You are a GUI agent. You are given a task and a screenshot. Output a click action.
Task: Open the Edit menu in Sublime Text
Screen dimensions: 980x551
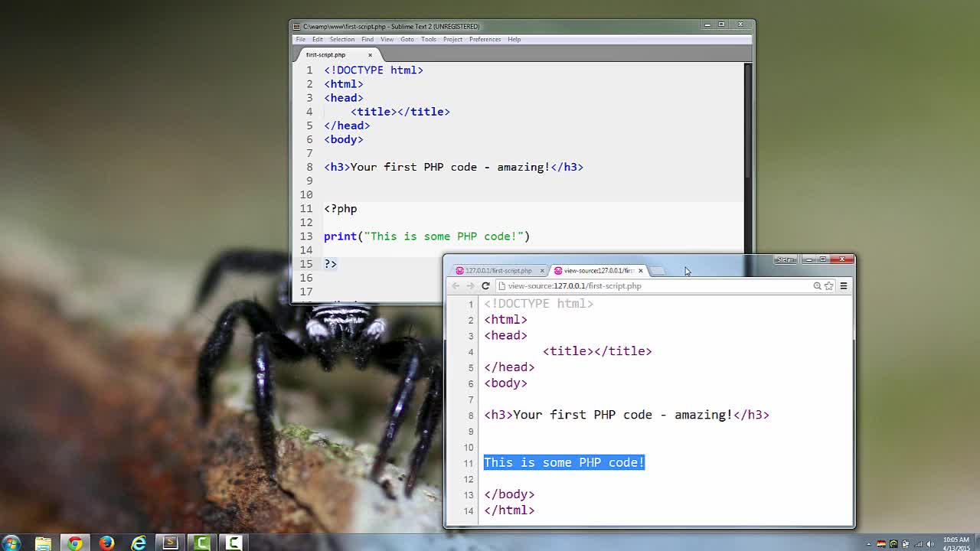(317, 39)
